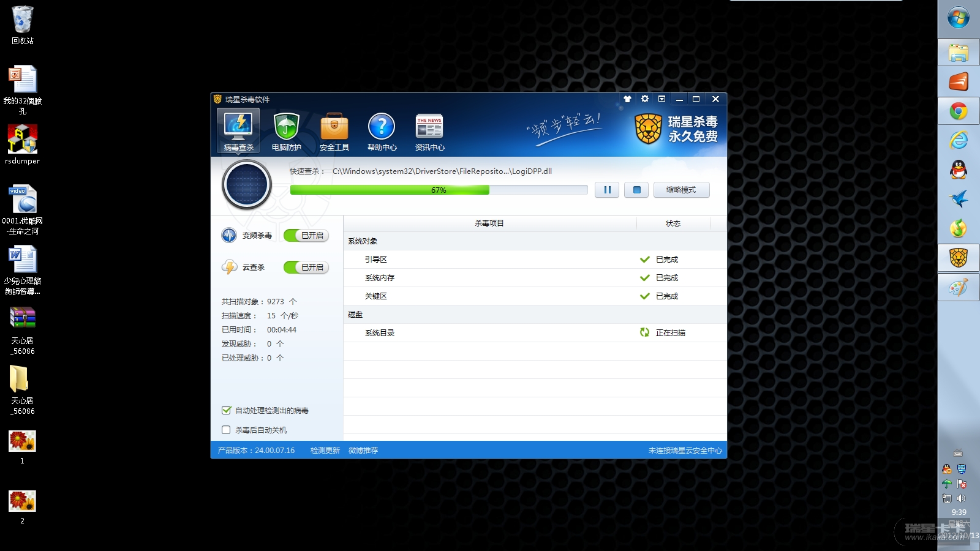The height and width of the screenshot is (551, 980).
Task: Launch Google Chrome from the taskbar
Action: [x=959, y=111]
